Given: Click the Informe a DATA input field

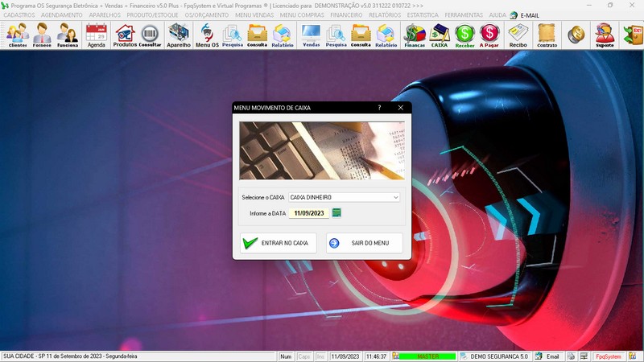Looking at the screenshot, I should [309, 213].
